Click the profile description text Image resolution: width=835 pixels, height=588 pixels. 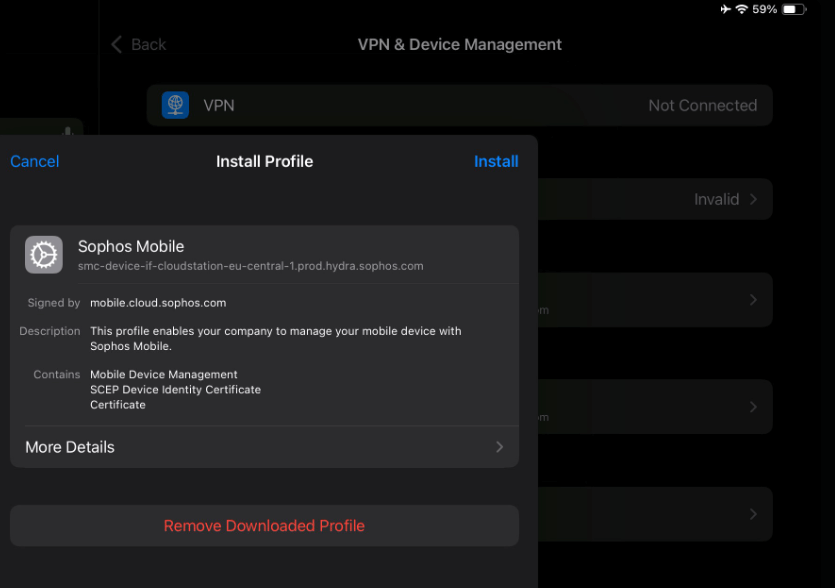click(x=275, y=338)
